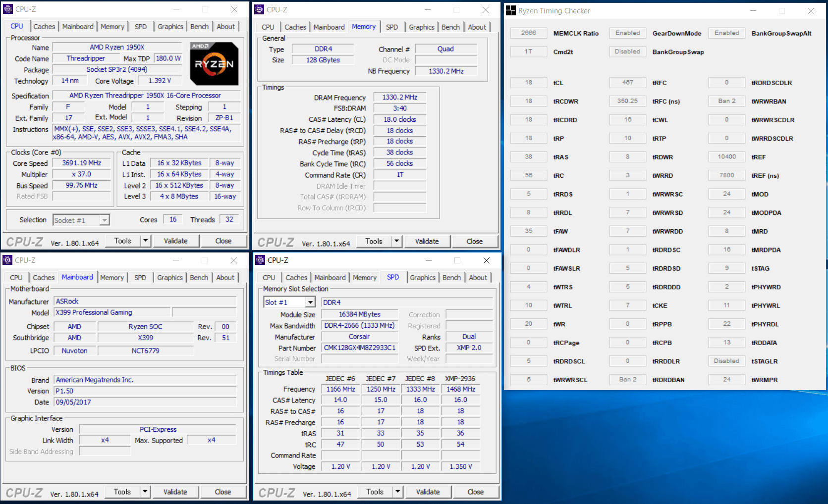Click Validate in the Memory tab window
This screenshot has width=828, height=504.
click(427, 242)
